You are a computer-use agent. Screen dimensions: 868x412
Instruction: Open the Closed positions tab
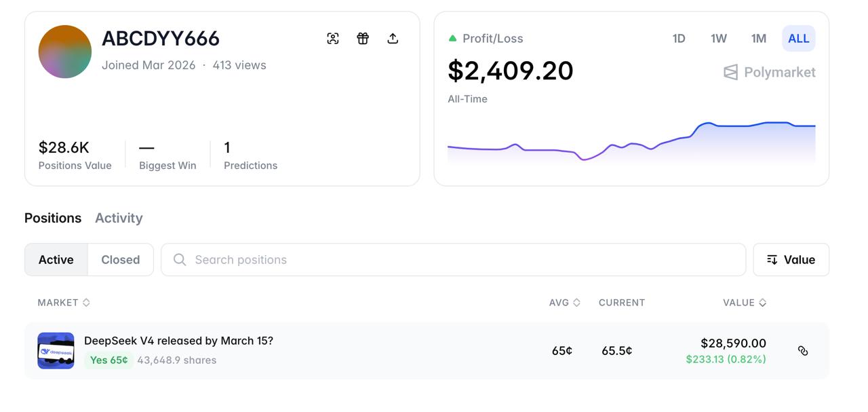click(121, 259)
